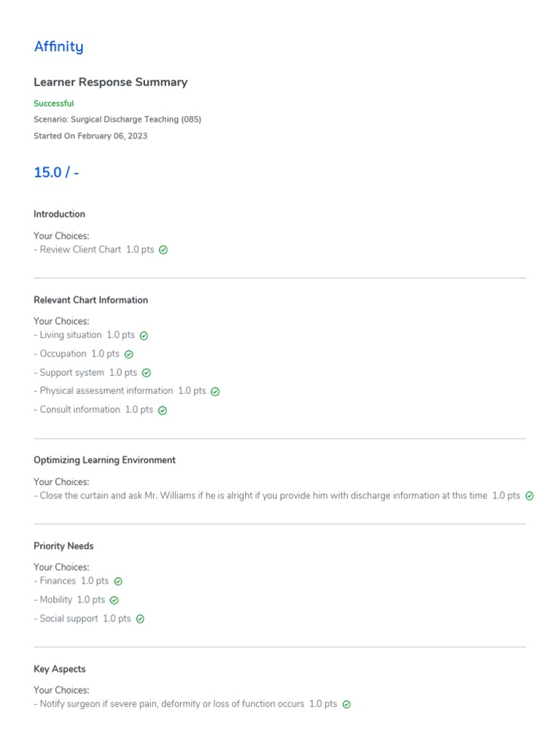Image resolution: width=560 pixels, height=747 pixels.
Task: Click checkmark icon beside Social support
Action: (141, 619)
